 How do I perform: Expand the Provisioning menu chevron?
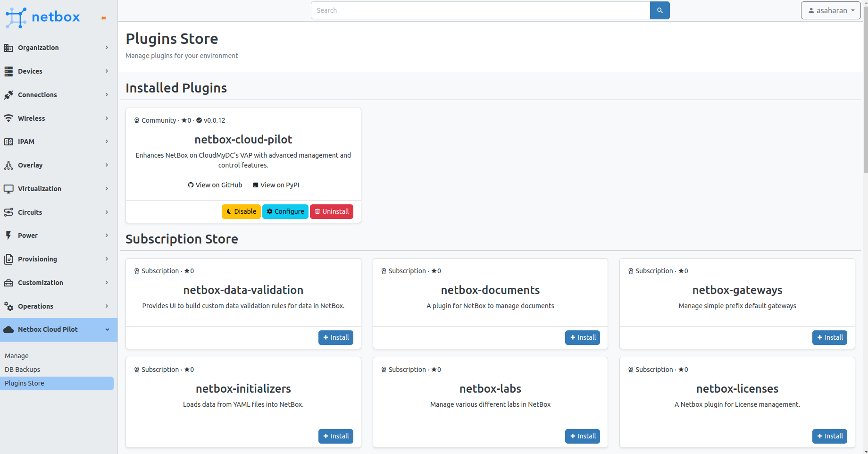tap(107, 259)
